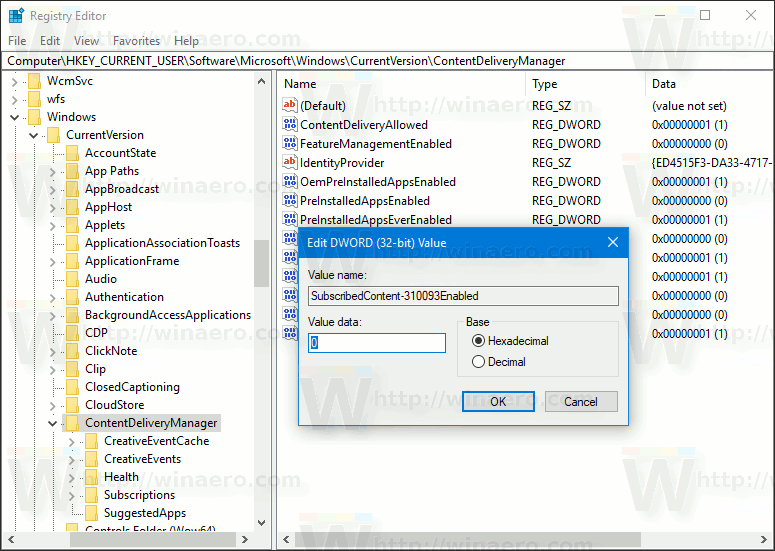Click the CurrentVersion folder icon
This screenshot has width=775, height=551.
pos(53,135)
